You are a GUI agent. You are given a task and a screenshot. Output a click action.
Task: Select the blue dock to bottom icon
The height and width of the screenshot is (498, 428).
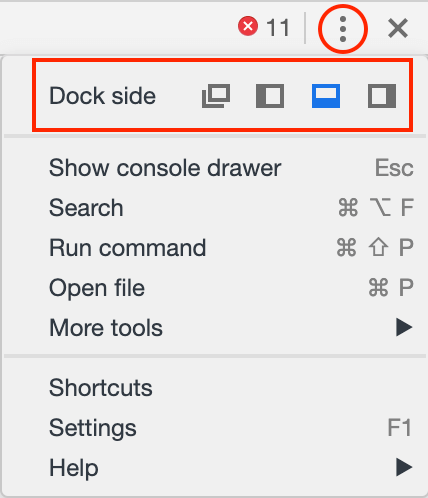(x=326, y=96)
